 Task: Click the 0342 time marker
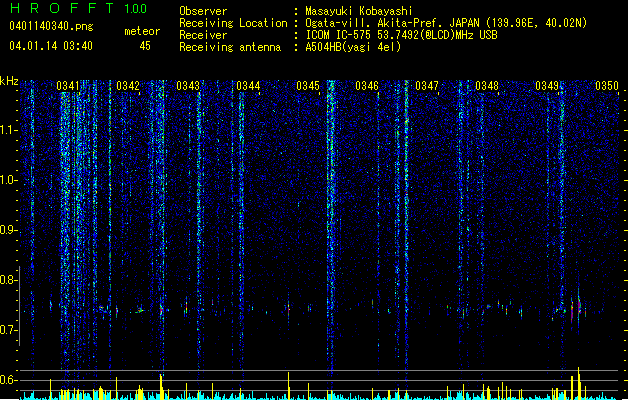coord(128,86)
